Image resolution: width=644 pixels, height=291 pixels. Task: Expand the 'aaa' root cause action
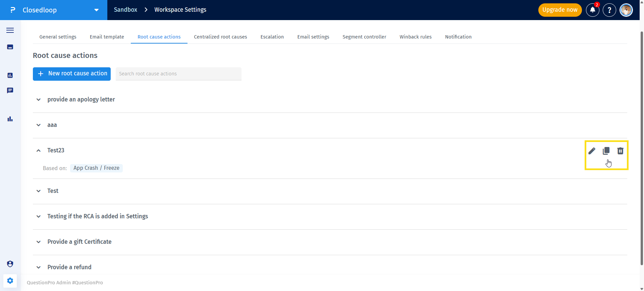pos(39,125)
